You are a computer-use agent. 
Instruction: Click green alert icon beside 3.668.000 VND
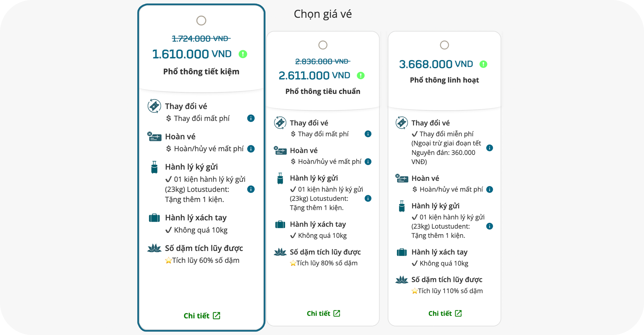point(483,64)
